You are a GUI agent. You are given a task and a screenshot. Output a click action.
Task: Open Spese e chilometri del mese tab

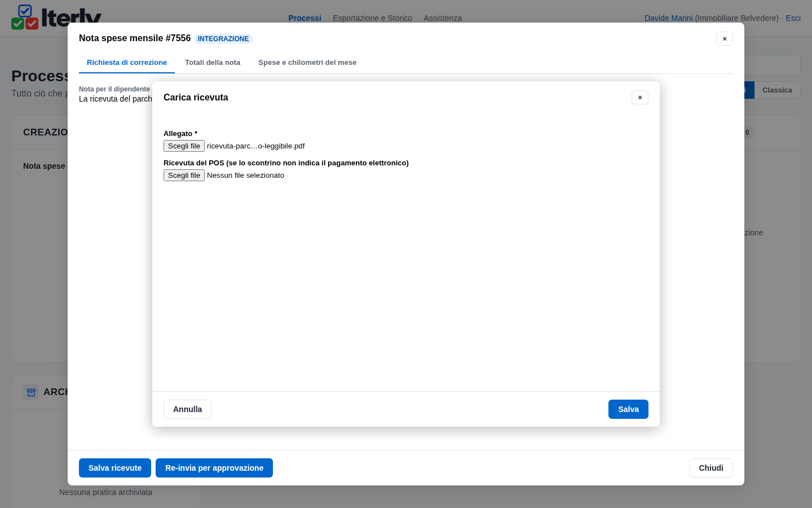[307, 63]
